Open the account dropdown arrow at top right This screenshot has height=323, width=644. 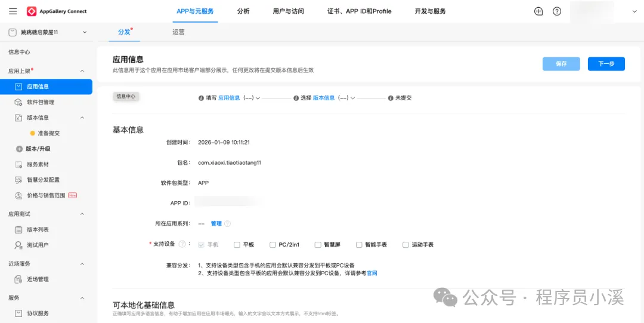tap(634, 11)
